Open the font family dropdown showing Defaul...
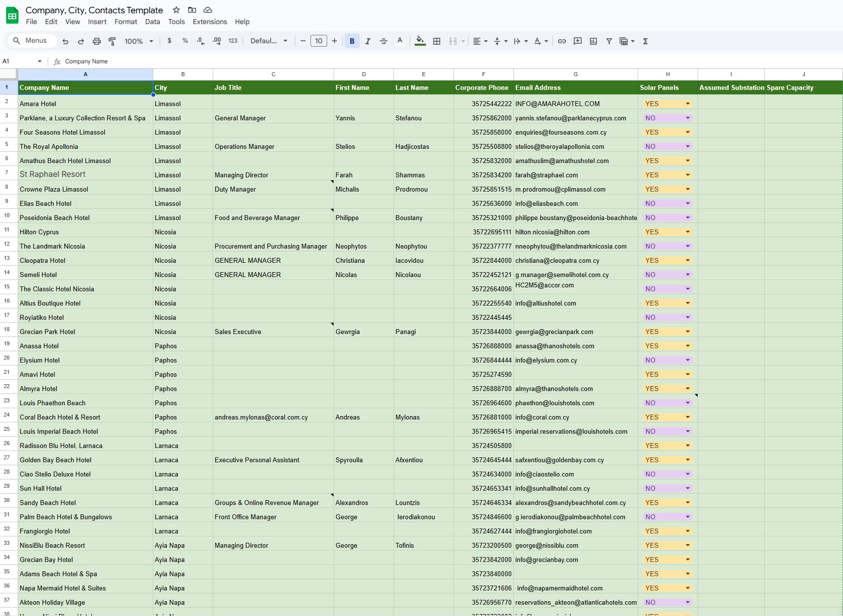The image size is (843, 616). 269,41
